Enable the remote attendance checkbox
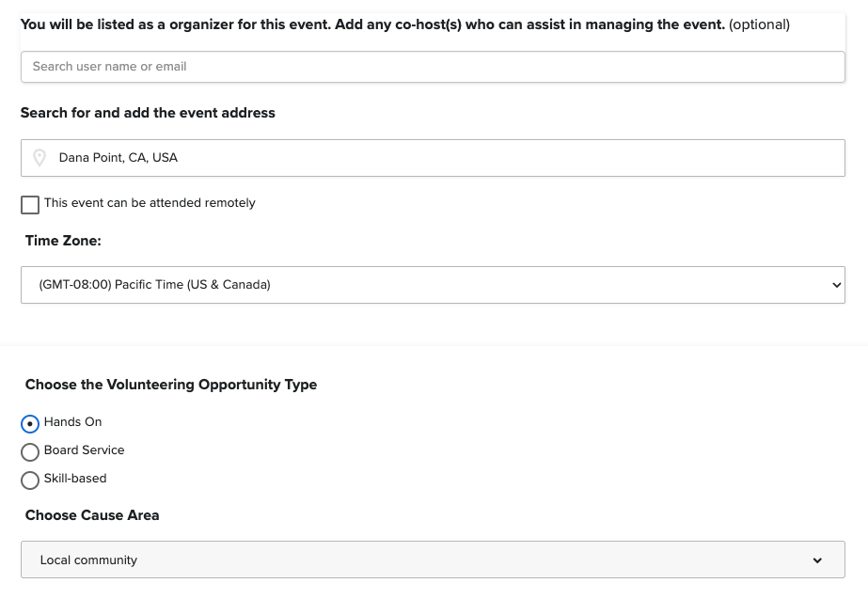 coord(30,205)
